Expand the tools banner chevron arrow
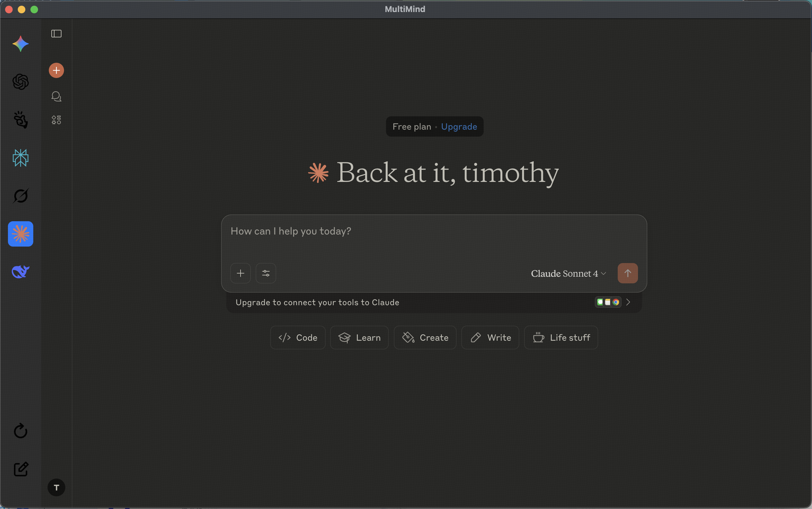 628,302
